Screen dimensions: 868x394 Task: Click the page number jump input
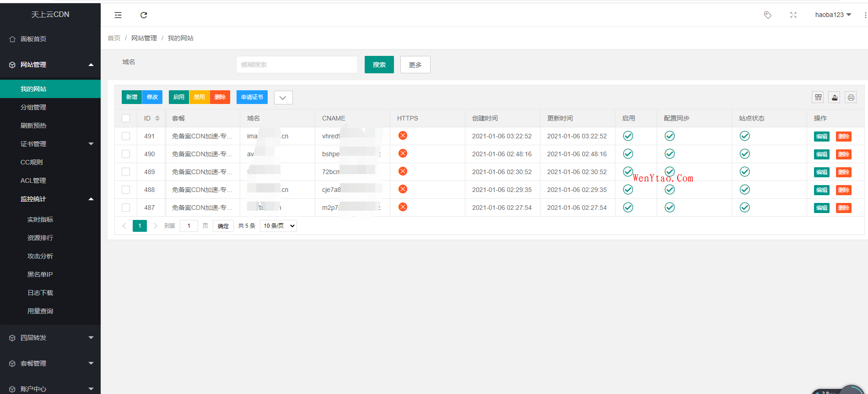coord(189,226)
